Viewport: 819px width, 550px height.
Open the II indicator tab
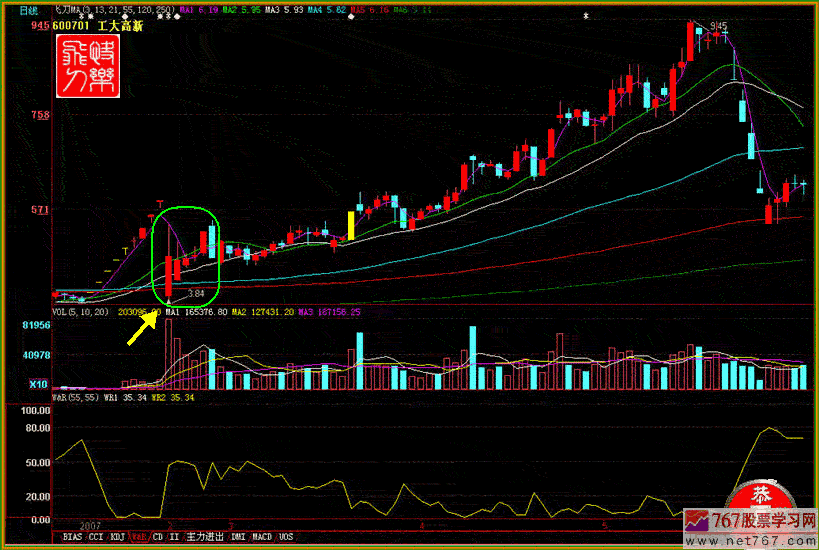click(174, 537)
